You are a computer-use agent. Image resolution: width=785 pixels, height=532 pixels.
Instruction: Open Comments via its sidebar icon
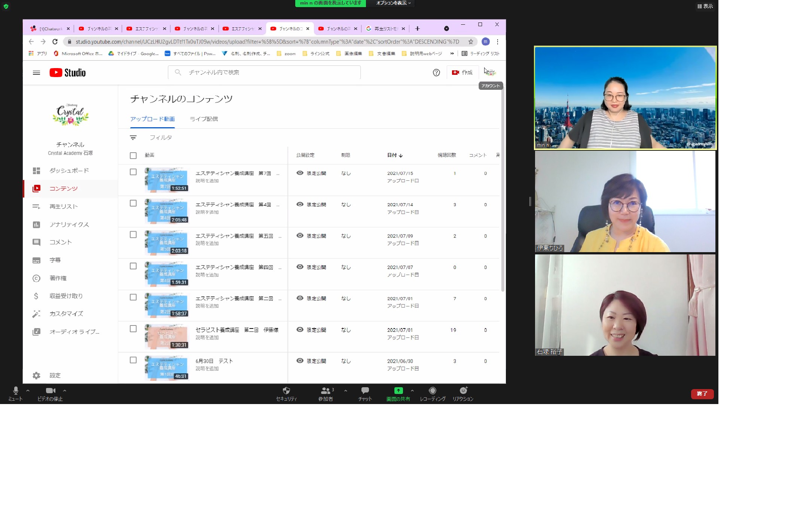[x=36, y=242]
